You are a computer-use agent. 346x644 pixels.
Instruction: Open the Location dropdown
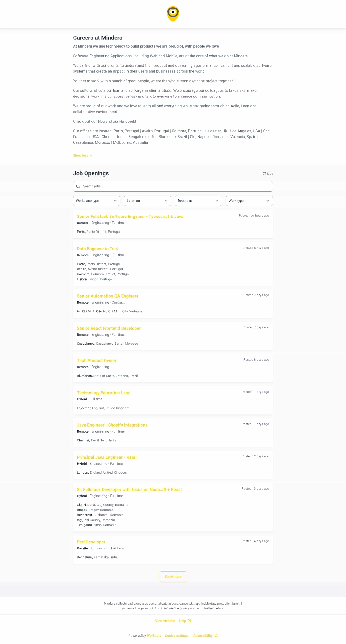[147, 201]
